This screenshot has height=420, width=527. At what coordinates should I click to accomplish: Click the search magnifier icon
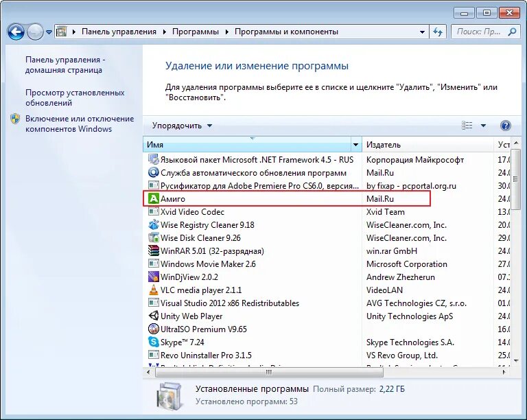[x=512, y=32]
